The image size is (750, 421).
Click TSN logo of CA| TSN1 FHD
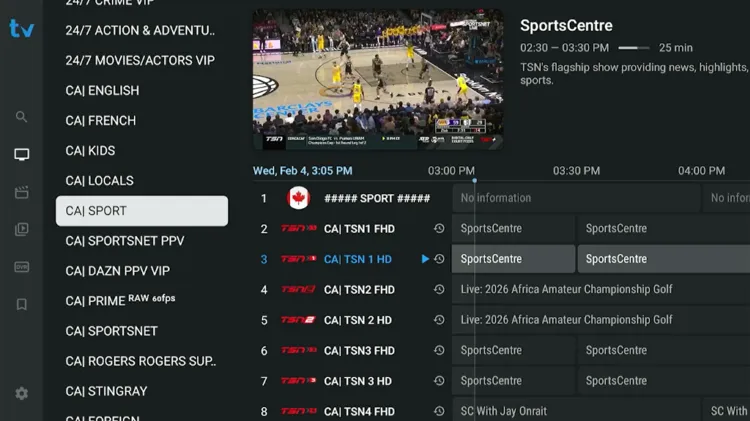click(298, 228)
